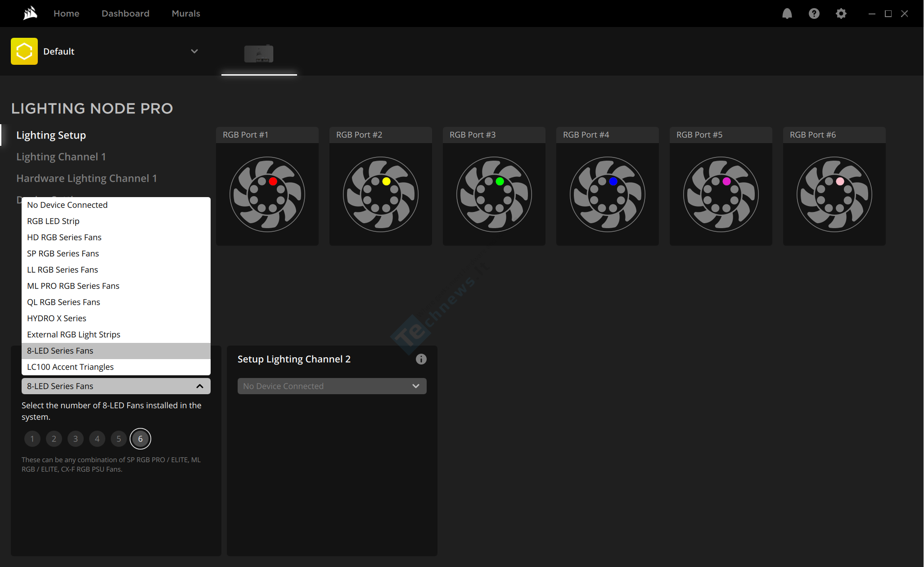Click the Corsair sails logo
Image resolution: width=924 pixels, height=567 pixels.
tap(30, 13)
